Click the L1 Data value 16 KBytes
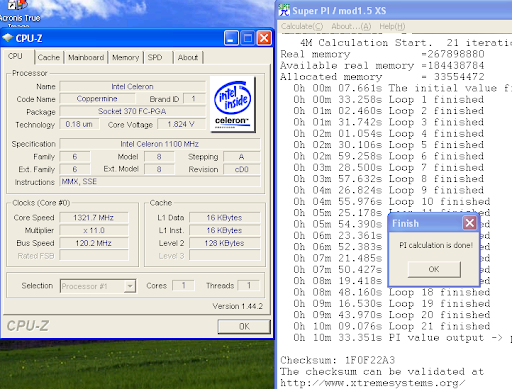 point(224,218)
